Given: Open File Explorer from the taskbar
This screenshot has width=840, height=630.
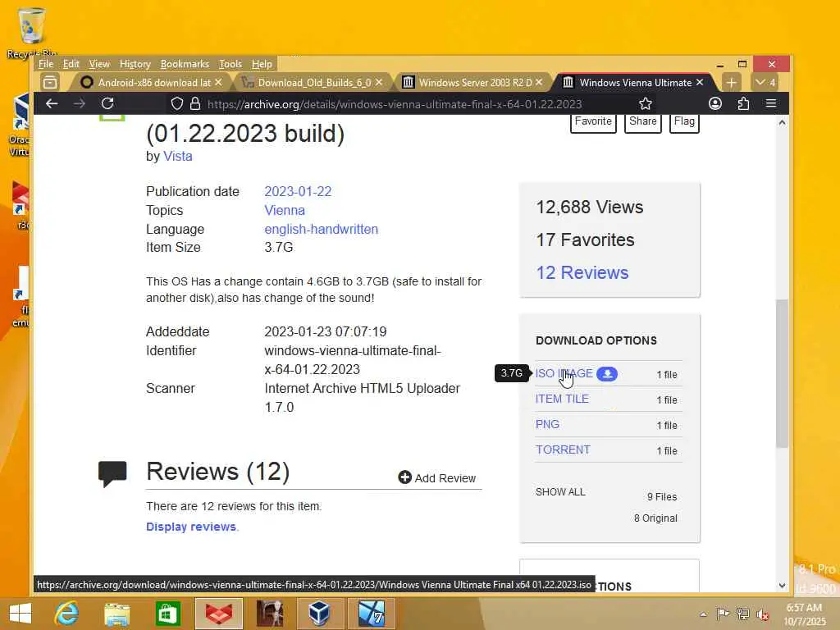Looking at the screenshot, I should coord(116,614).
